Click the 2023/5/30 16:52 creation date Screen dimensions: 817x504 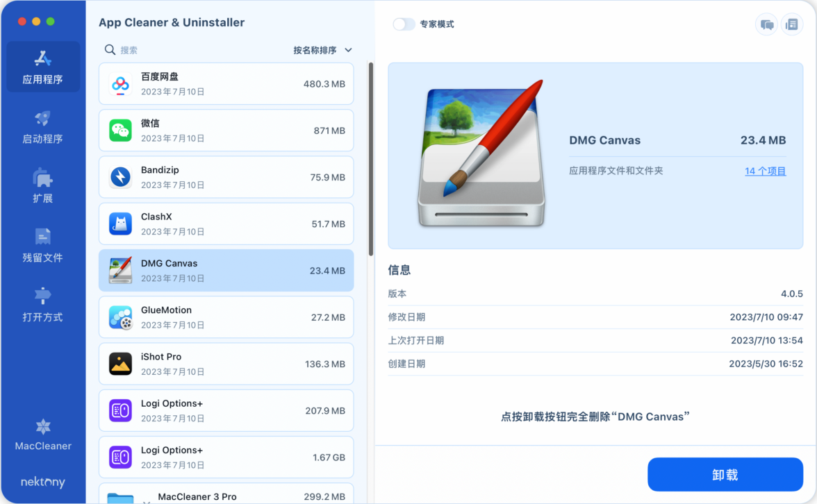pos(766,364)
